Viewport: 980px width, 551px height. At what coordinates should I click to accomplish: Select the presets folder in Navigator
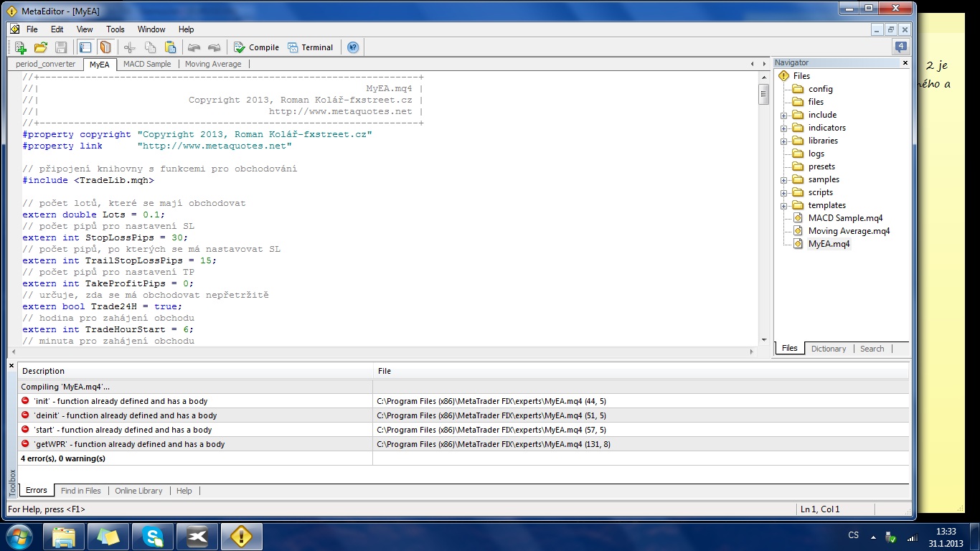pyautogui.click(x=821, y=166)
